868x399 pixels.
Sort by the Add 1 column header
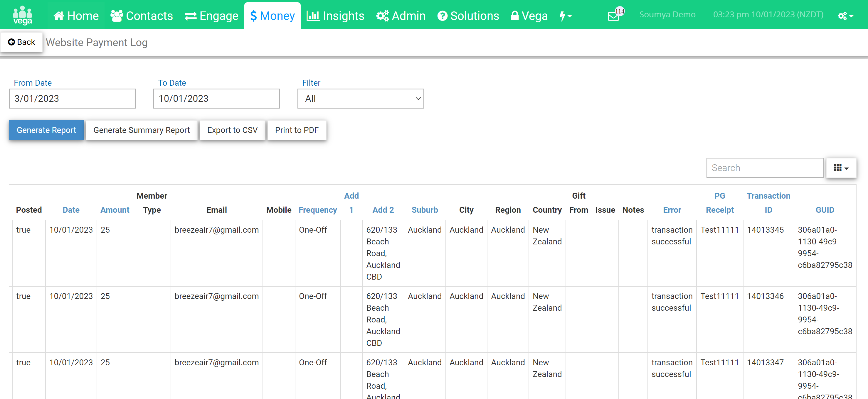click(x=351, y=203)
